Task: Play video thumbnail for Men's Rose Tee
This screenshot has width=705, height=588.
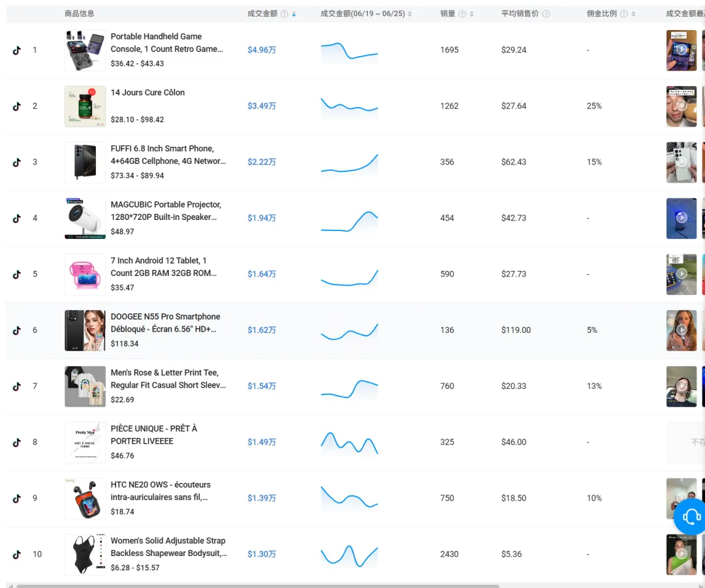Action: [681, 386]
